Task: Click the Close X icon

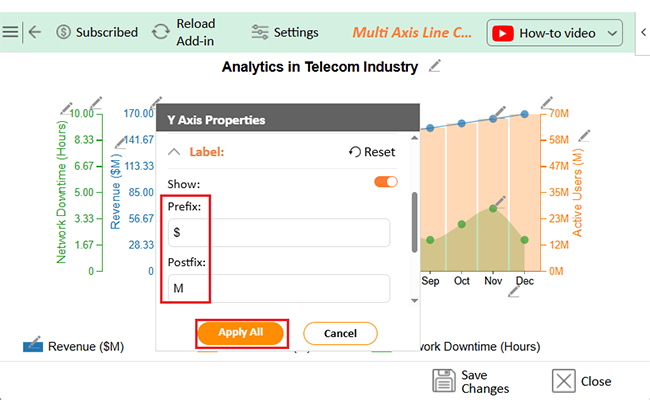Action: [563, 380]
